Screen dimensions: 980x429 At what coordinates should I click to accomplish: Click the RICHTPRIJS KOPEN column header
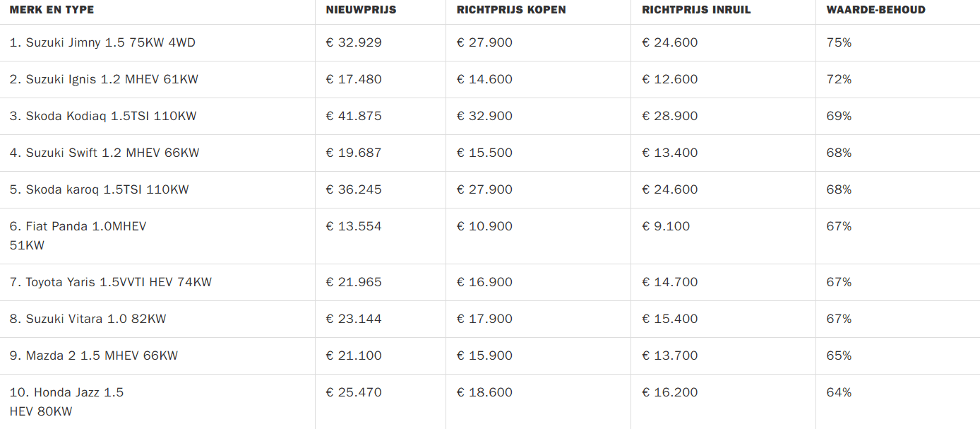click(x=511, y=10)
